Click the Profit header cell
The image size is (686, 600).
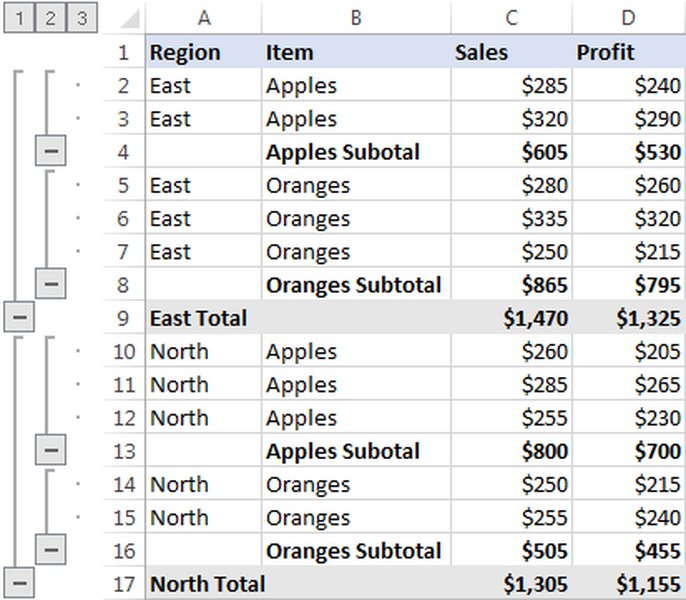(629, 52)
